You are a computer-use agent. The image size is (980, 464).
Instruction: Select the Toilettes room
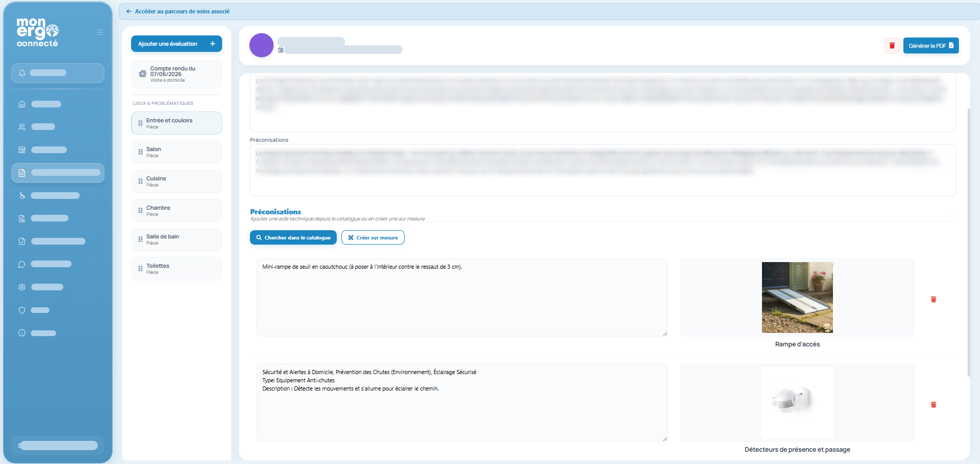(x=176, y=269)
